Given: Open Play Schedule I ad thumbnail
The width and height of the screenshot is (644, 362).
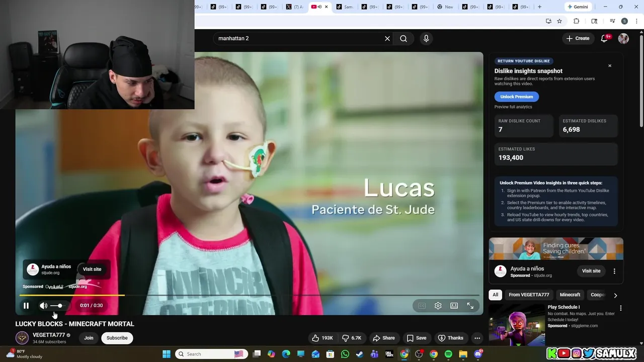Looking at the screenshot, I should tap(517, 325).
